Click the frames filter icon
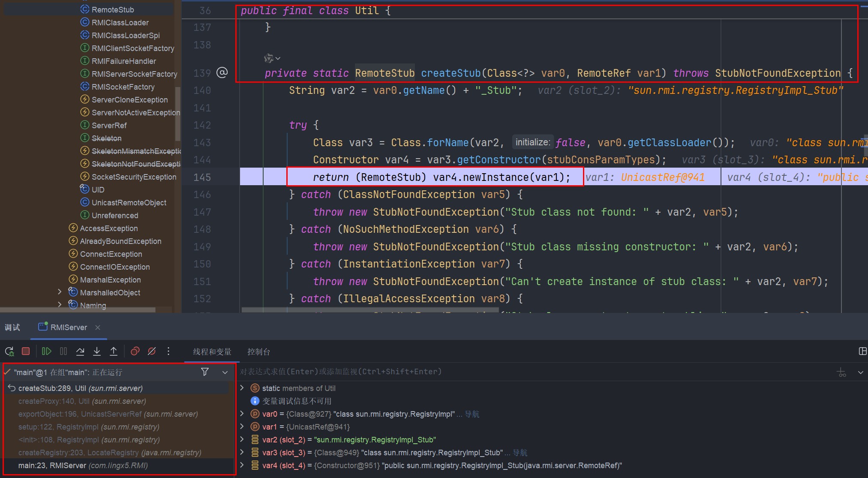Screen dimensions: 868x478 coord(205,372)
